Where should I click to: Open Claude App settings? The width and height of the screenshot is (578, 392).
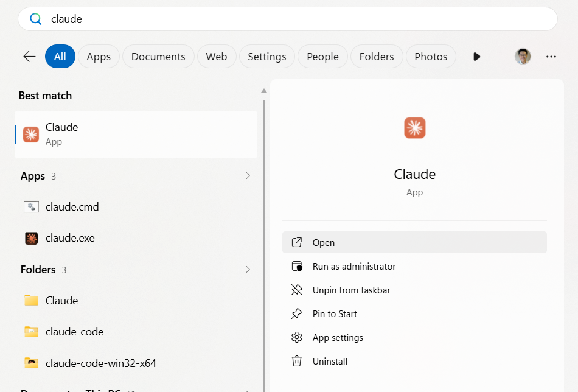coord(414,337)
